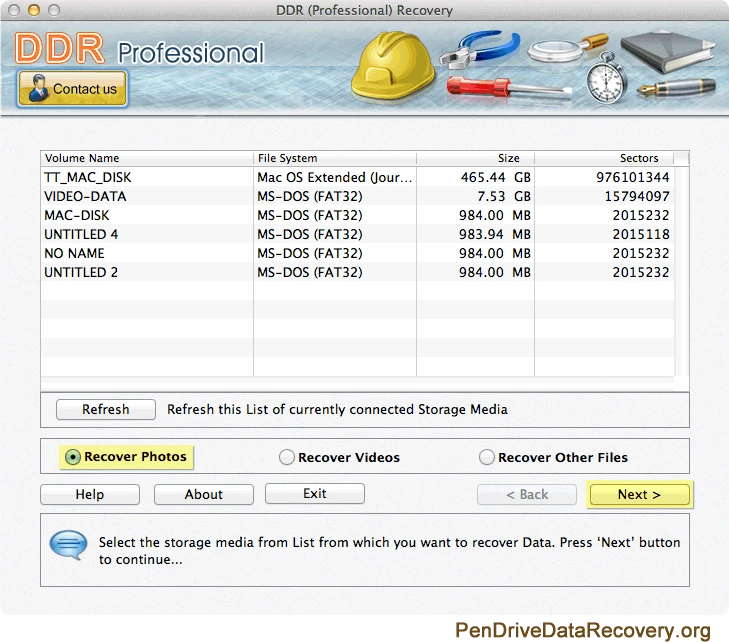
Task: Click the Mac OS Extended file system cell
Action: (335, 177)
